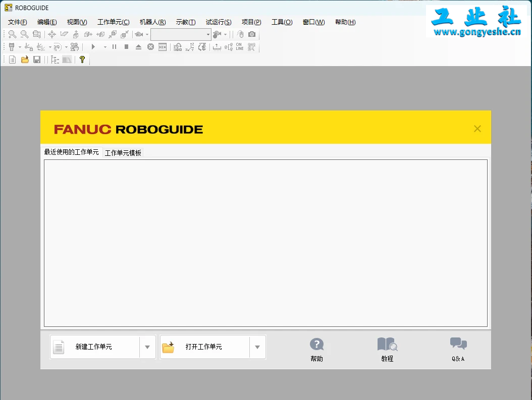Viewport: 532px width, 400px height.
Task: Switch to the 最近使用的工作单元 tab
Action: pyautogui.click(x=71, y=152)
